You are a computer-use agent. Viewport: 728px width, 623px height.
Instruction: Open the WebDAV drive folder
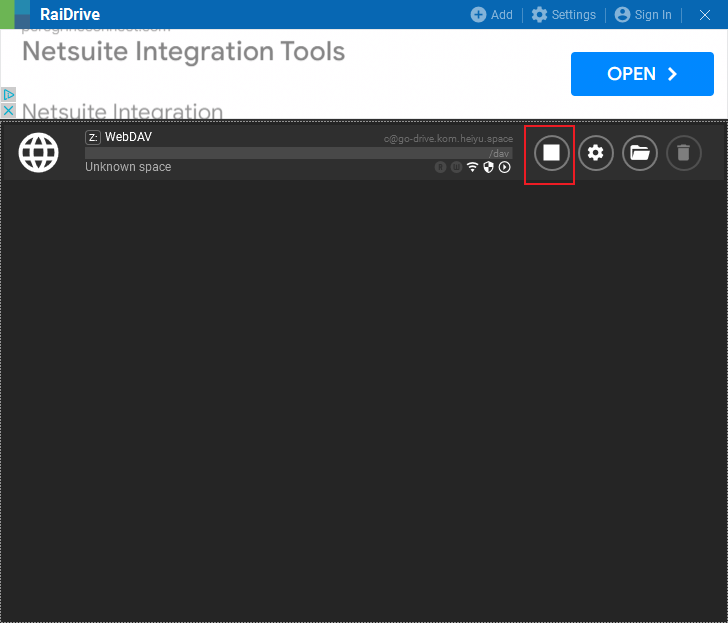(640, 153)
